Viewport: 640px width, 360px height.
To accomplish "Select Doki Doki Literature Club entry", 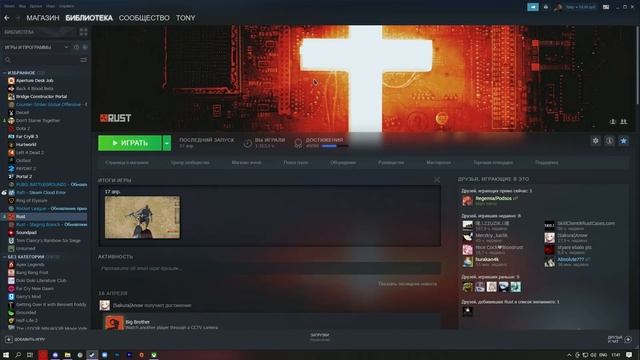I will pyautogui.click(x=41, y=280).
